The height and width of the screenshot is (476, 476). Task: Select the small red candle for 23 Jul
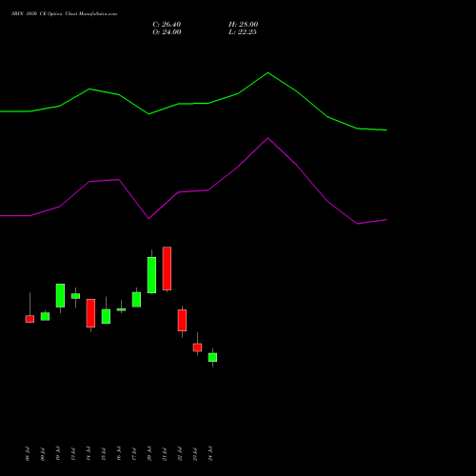coord(197,347)
